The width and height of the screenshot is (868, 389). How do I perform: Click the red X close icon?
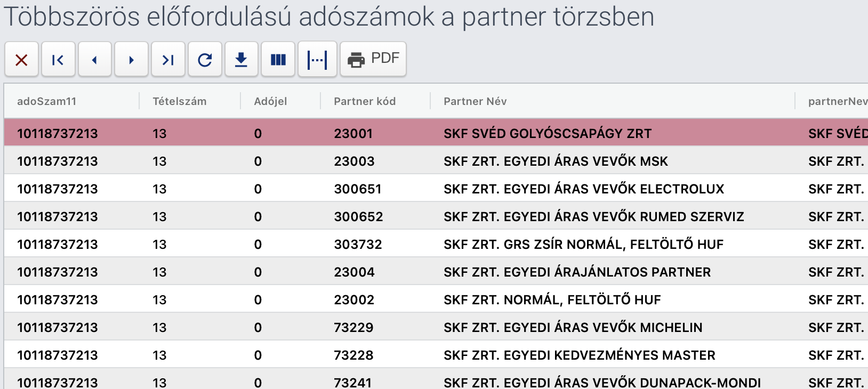(x=21, y=60)
